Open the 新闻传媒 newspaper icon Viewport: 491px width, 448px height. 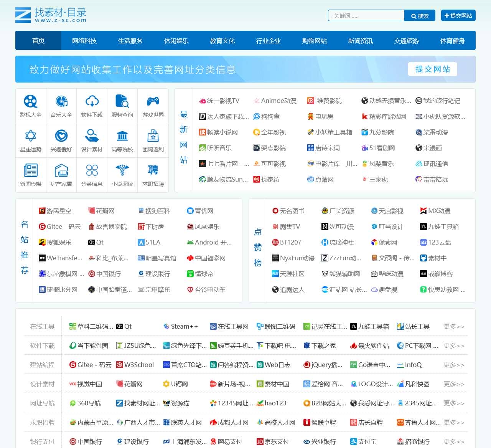pyautogui.click(x=31, y=170)
